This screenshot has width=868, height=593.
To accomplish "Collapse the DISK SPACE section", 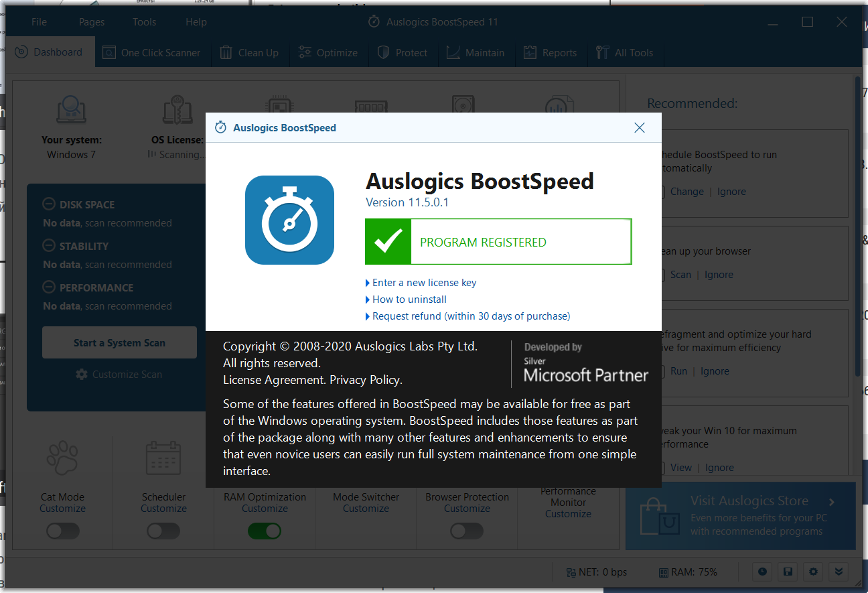I will [48, 204].
